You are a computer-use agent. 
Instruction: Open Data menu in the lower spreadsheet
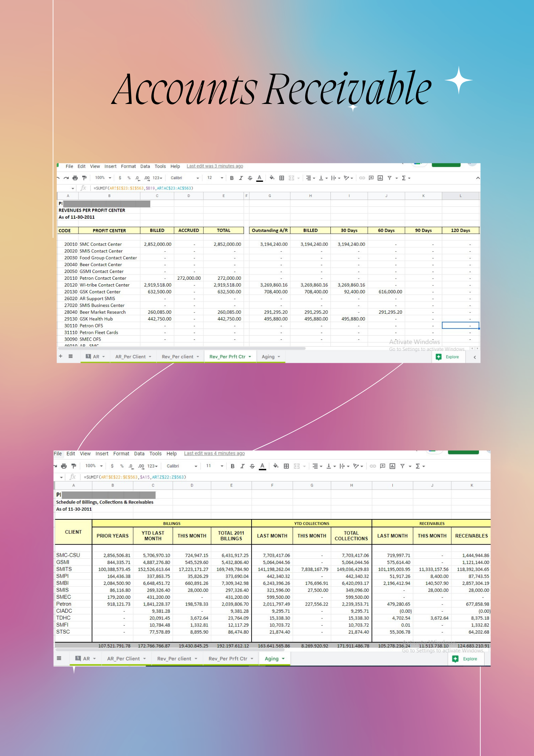coord(139,454)
